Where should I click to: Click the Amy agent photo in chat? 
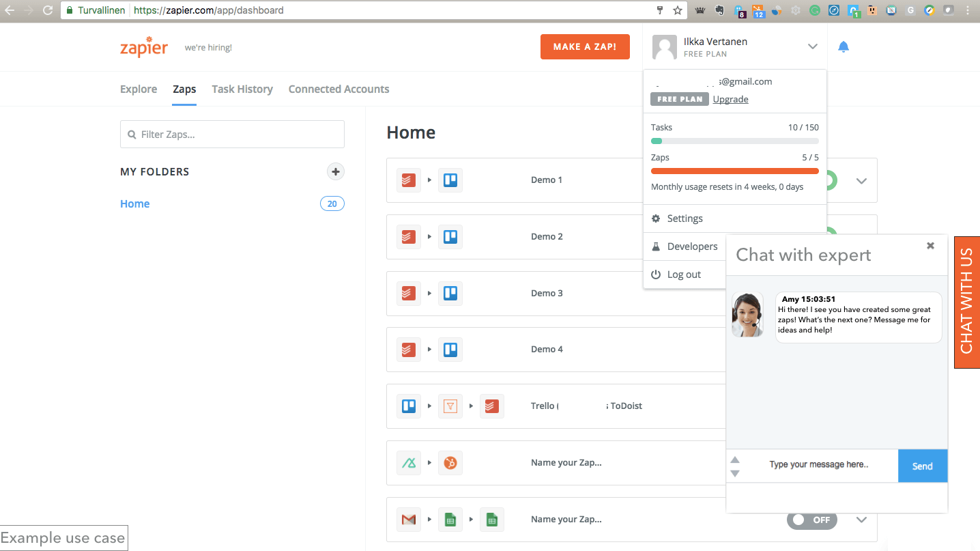747,314
